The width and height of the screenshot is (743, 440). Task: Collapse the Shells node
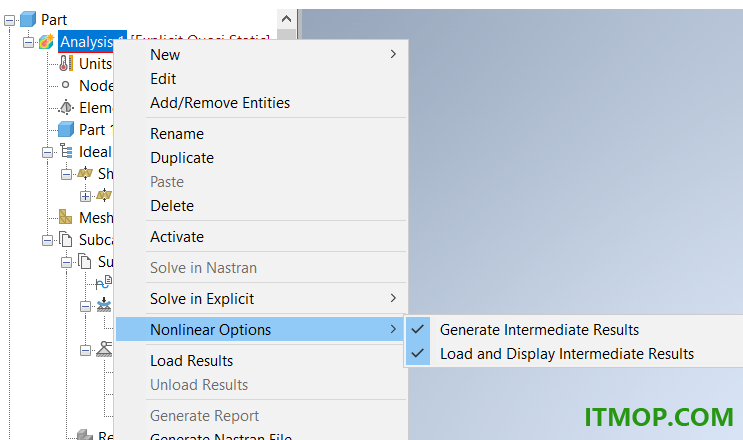pyautogui.click(x=66, y=174)
